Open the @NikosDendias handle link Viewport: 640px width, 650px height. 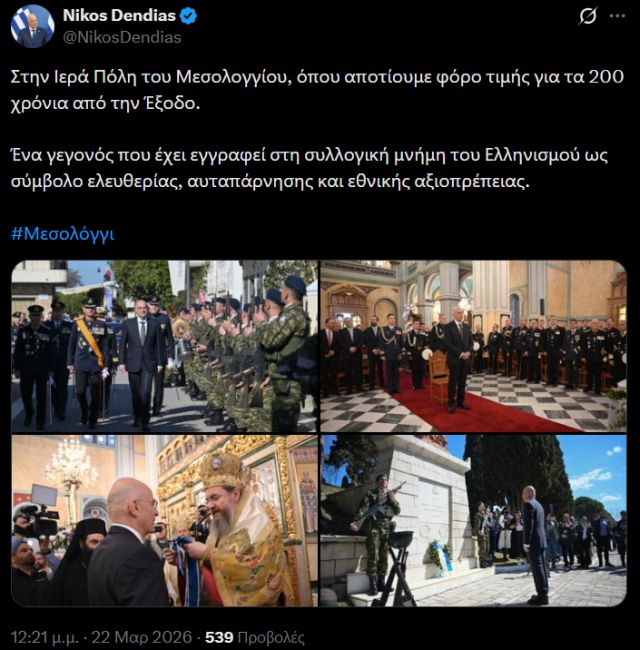click(x=122, y=37)
